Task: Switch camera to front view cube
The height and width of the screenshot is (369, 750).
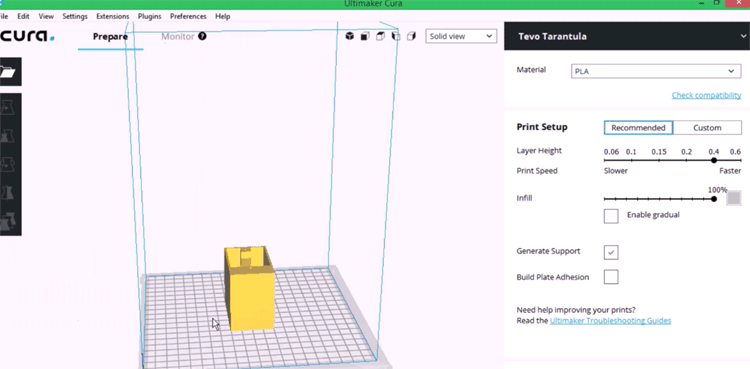Action: pyautogui.click(x=365, y=36)
